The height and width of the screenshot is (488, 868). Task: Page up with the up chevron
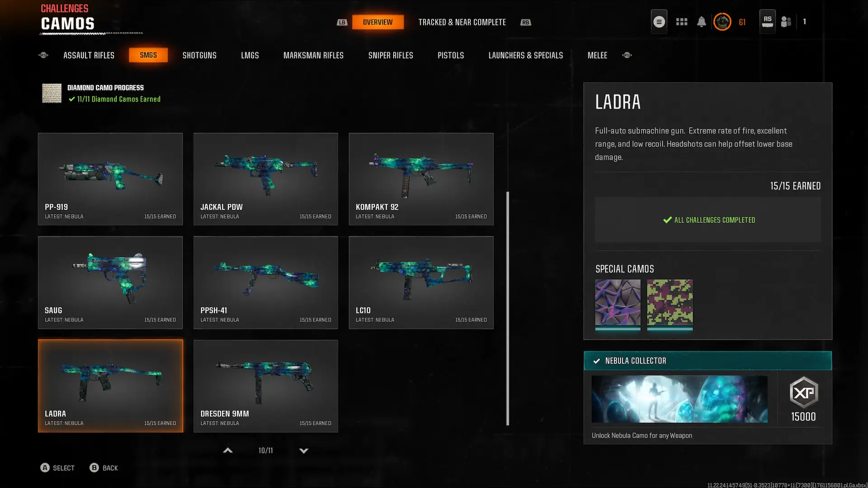tap(228, 450)
